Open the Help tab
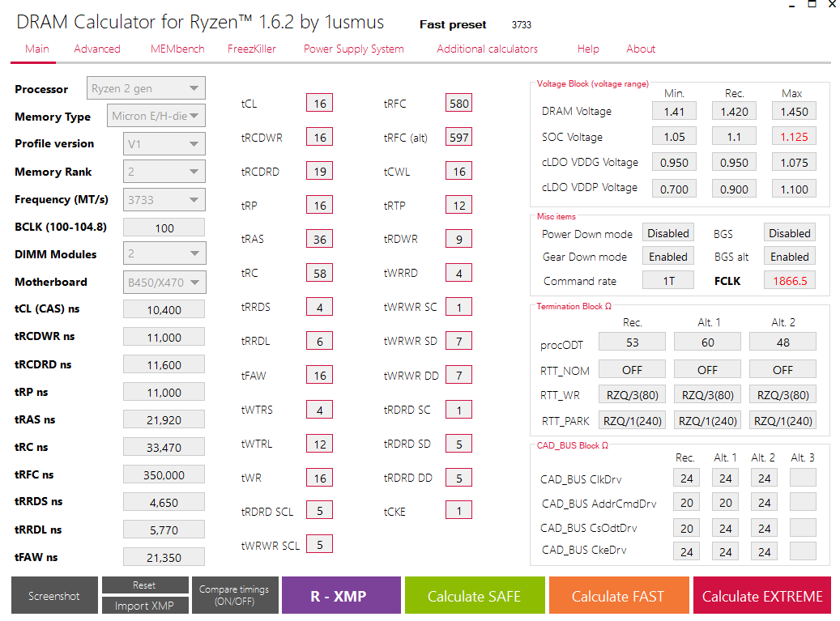 pyautogui.click(x=588, y=49)
